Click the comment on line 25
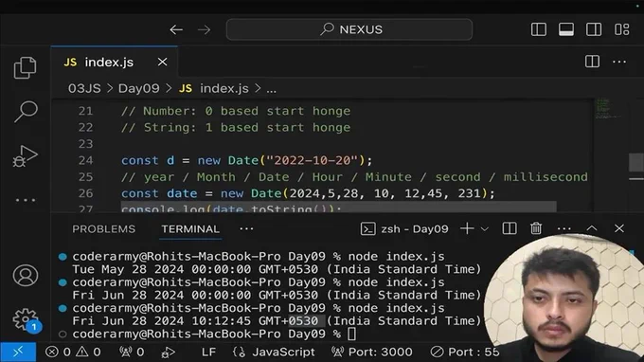The width and height of the screenshot is (644, 362). pos(354,177)
